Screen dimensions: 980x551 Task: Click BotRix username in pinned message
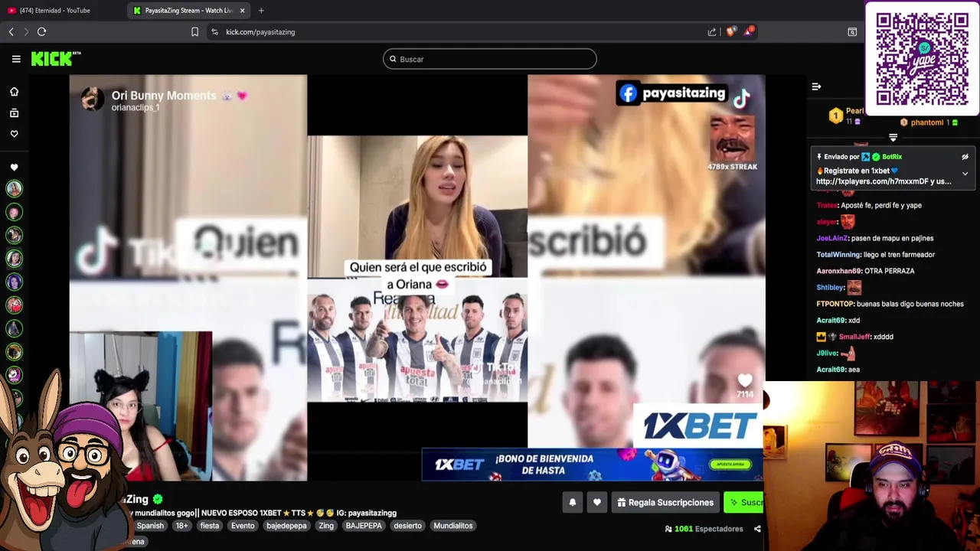(x=892, y=157)
